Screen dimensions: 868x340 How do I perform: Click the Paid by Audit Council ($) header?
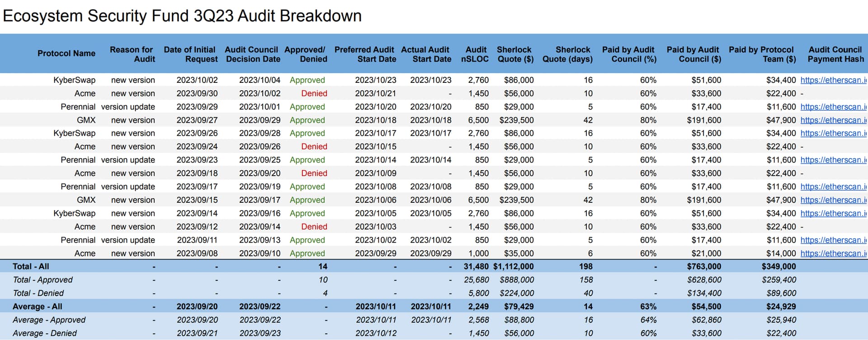(694, 54)
